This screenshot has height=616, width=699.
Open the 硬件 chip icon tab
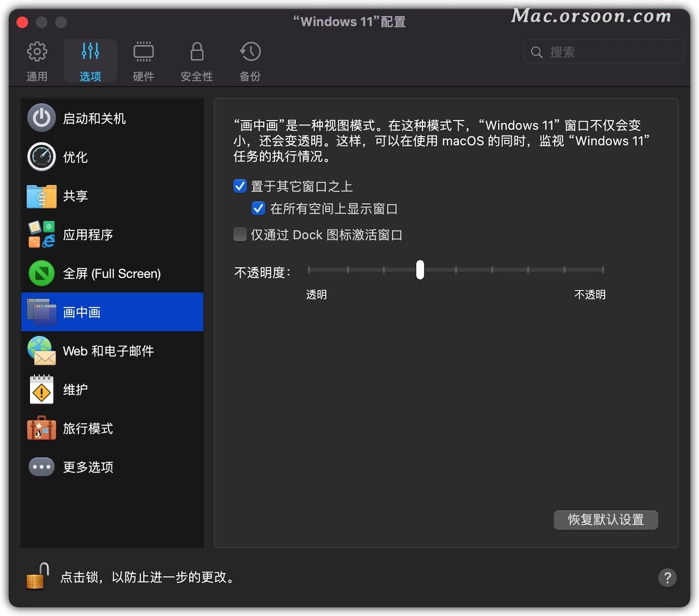click(144, 61)
